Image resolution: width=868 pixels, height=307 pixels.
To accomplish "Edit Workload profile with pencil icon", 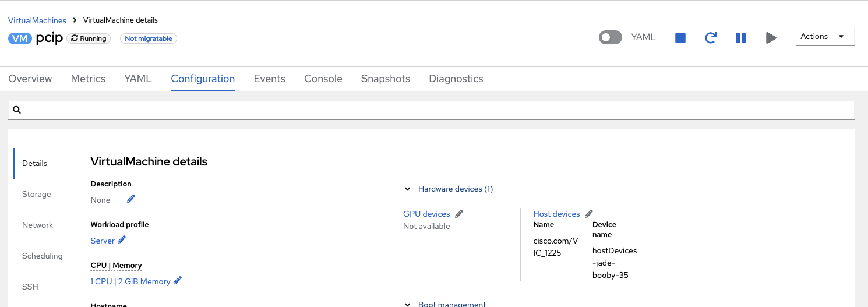I will pos(122,240).
